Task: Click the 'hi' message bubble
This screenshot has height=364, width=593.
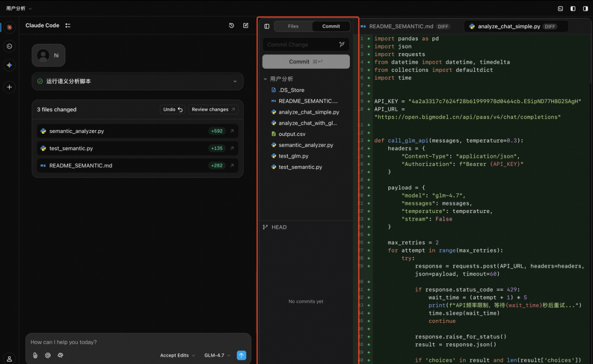Action: (x=48, y=55)
